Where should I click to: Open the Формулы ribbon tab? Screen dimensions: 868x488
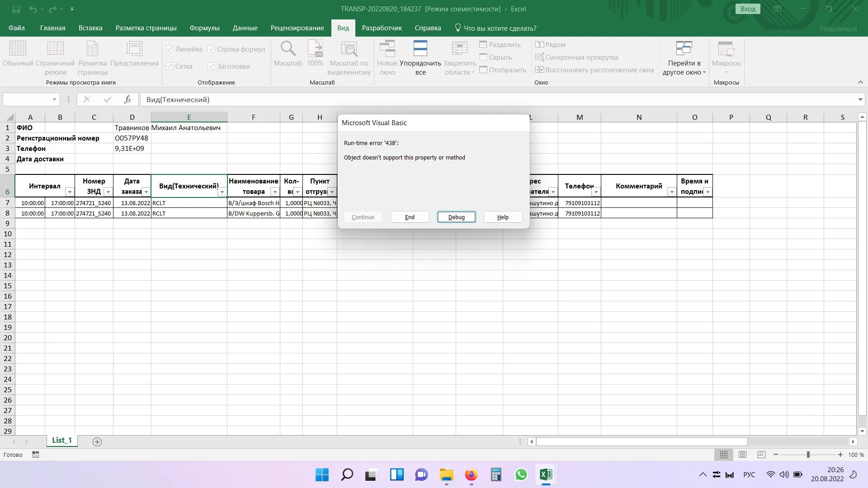point(204,28)
